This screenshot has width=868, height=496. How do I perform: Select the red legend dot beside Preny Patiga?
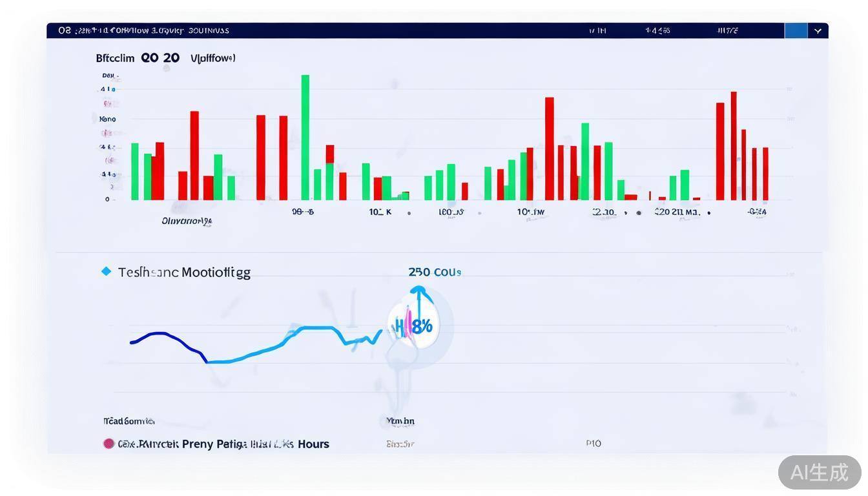(108, 444)
